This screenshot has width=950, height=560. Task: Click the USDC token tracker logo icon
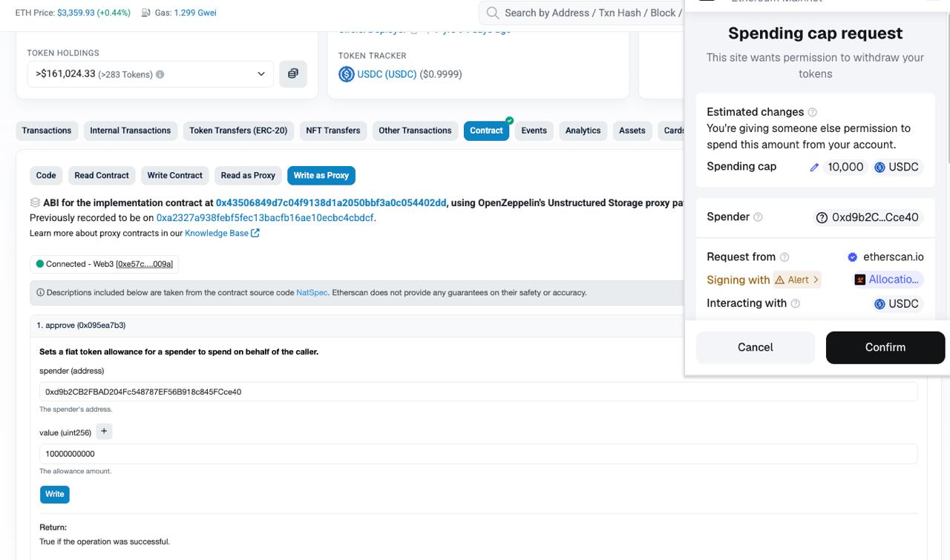(346, 74)
